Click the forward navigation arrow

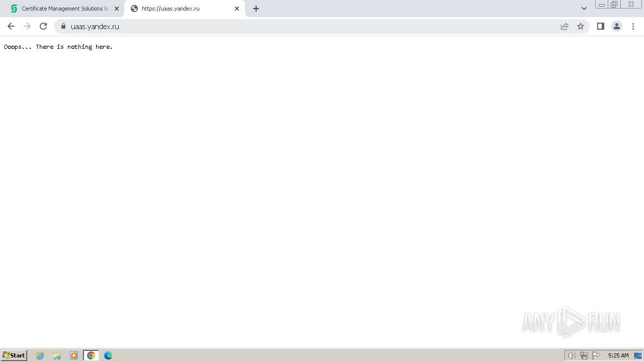tap(27, 26)
